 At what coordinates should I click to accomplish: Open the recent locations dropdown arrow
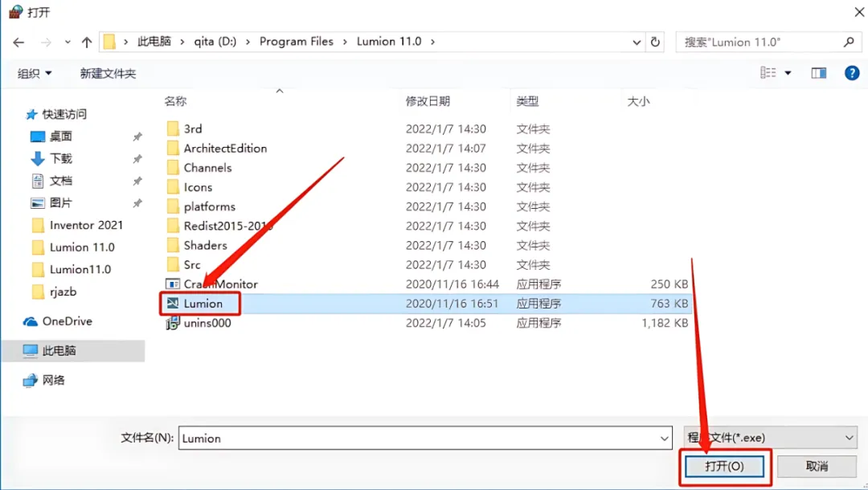(68, 42)
